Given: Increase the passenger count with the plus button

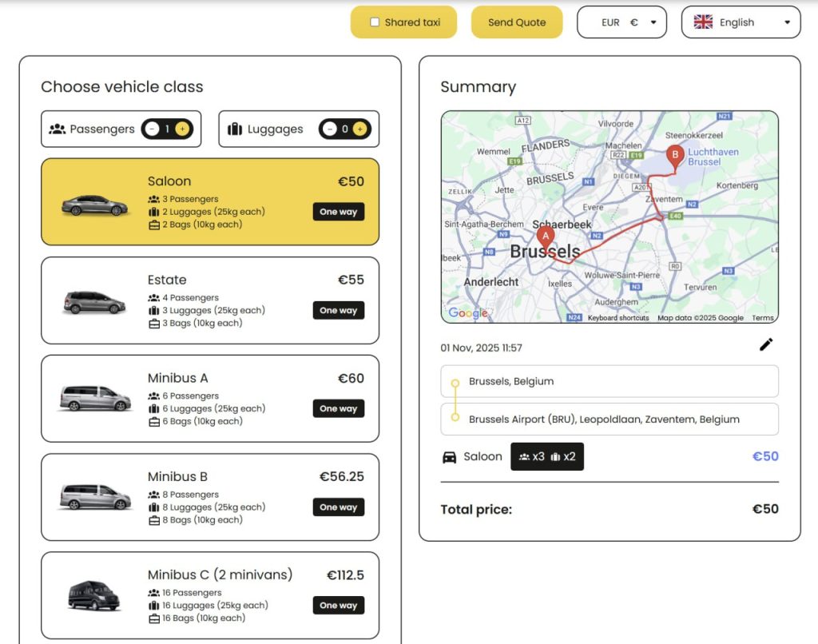Looking at the screenshot, I should tap(183, 128).
